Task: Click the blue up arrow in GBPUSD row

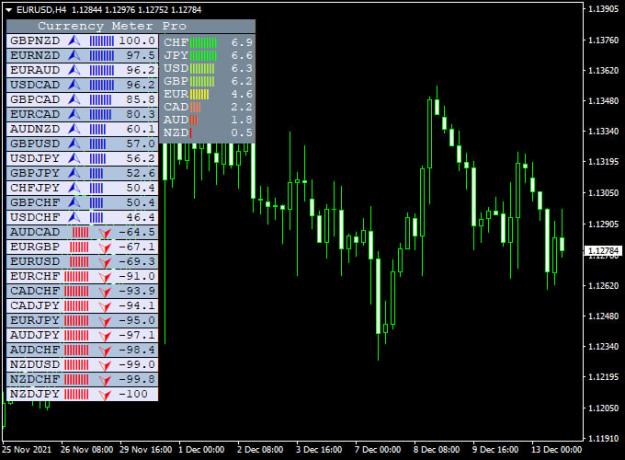Action: pyautogui.click(x=74, y=144)
